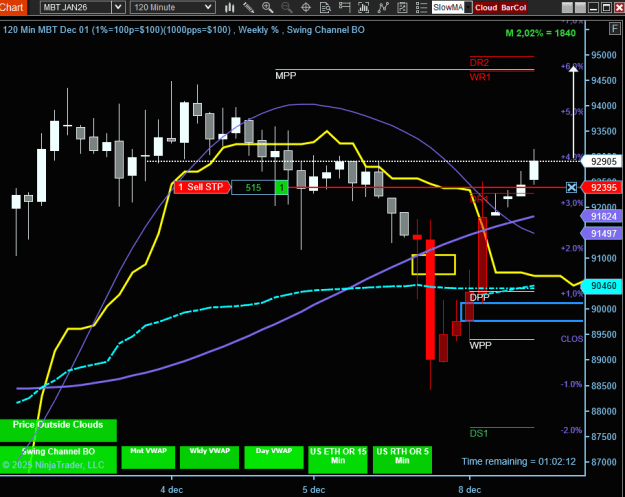Click the MPP pivot label

[286, 76]
